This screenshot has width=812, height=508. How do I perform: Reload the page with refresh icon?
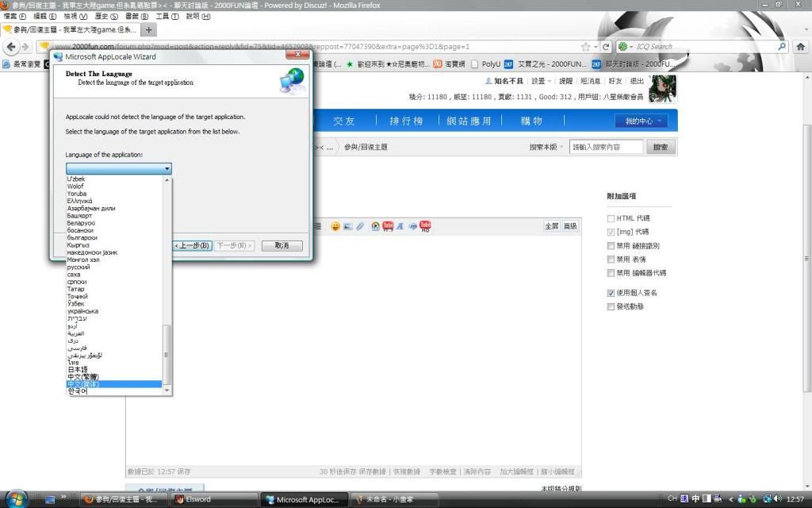(x=606, y=47)
